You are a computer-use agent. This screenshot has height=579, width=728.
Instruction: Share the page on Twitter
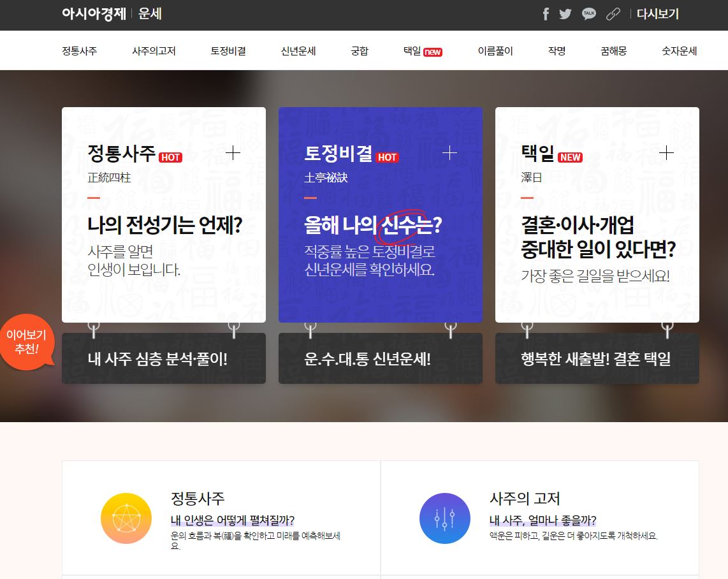tap(565, 13)
